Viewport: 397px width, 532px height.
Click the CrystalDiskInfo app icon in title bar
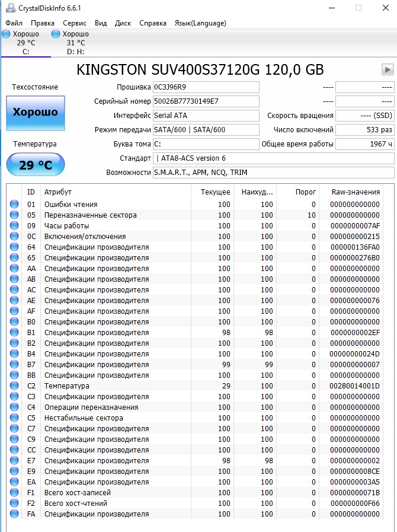11,8
